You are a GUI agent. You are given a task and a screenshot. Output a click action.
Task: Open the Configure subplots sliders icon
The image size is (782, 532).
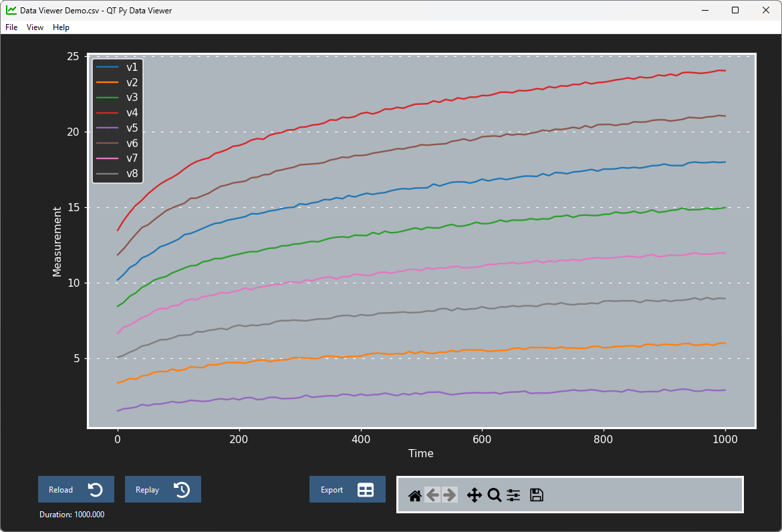click(513, 495)
